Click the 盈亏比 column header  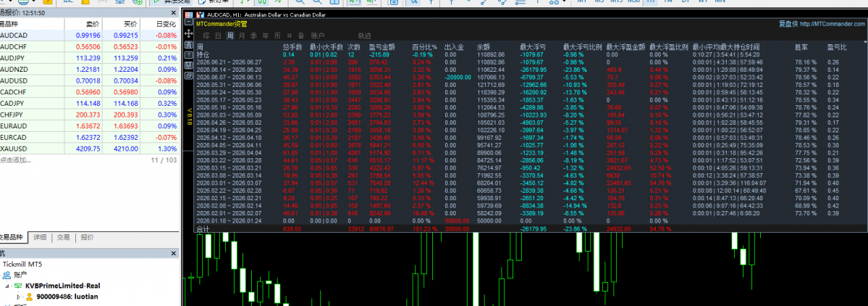(x=836, y=47)
